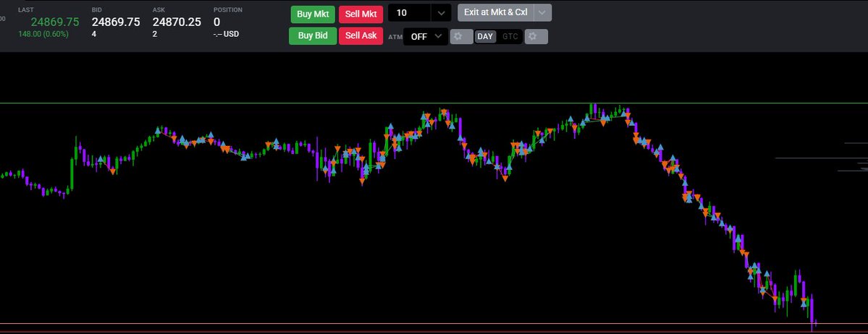This screenshot has width=868, height=334.
Task: Select GTC time-in-force
Action: tap(510, 36)
